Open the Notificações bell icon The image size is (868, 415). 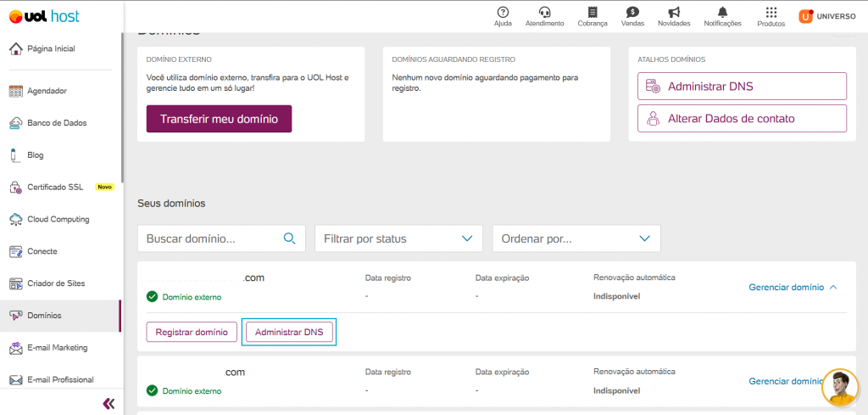point(722,13)
